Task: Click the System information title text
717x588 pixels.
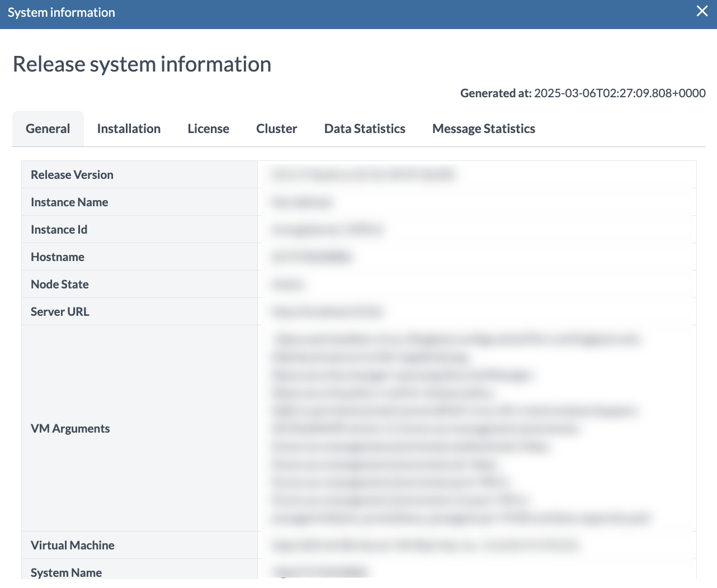Action: (x=62, y=12)
